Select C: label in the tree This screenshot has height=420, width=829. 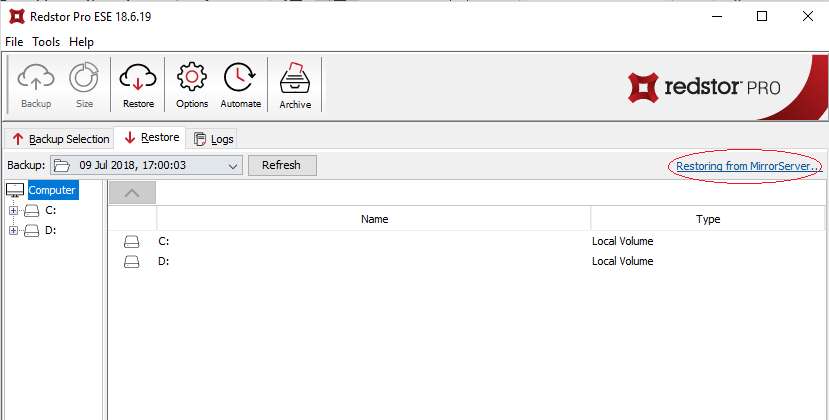tap(51, 211)
